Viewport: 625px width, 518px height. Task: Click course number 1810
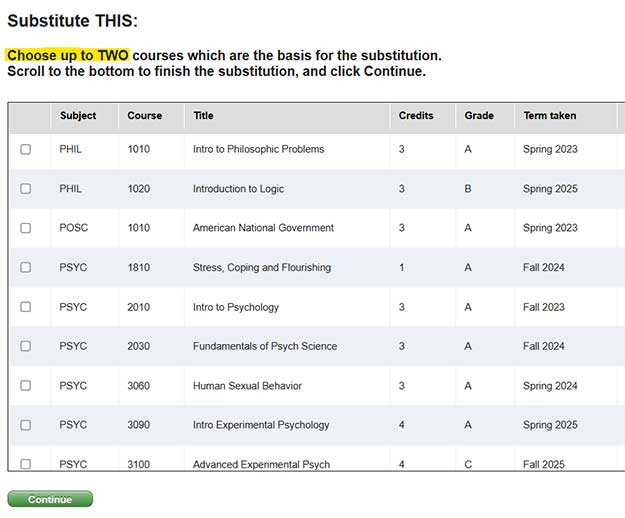click(x=139, y=267)
